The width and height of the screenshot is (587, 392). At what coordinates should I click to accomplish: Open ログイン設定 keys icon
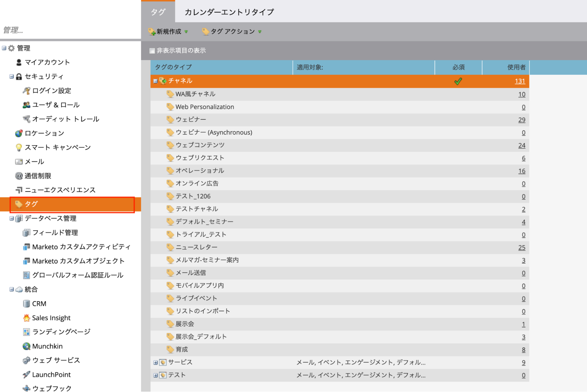[26, 91]
